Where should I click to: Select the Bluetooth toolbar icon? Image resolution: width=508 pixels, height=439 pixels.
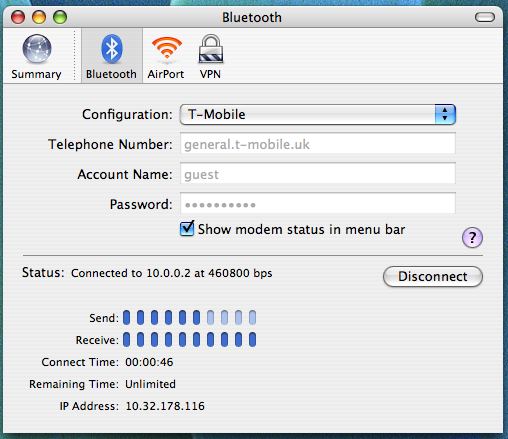[111, 49]
